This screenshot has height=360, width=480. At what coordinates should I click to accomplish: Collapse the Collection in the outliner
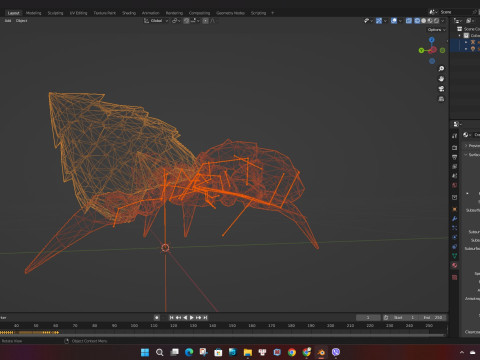click(460, 35)
